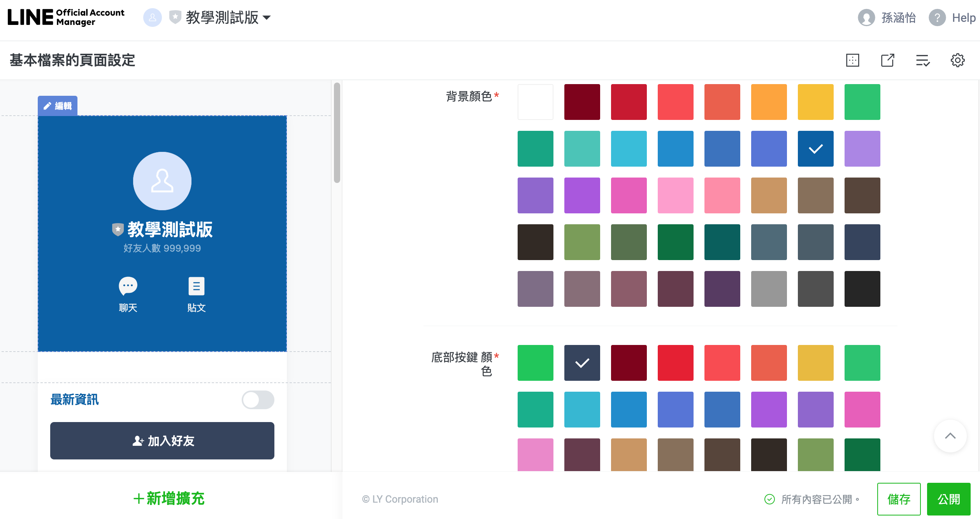Screen dimensions: 980x519
Task: Click the scroll-to-top chevron button
Action: click(950, 436)
